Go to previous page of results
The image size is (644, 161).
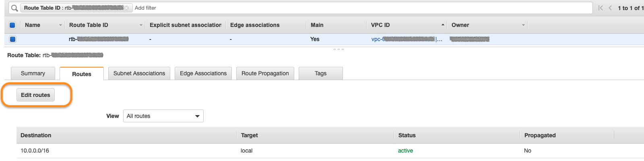click(x=610, y=8)
